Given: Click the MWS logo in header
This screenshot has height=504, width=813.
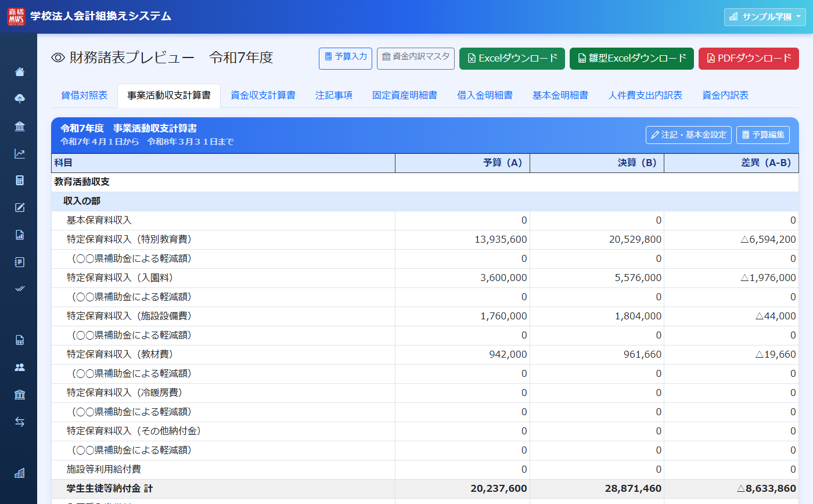Looking at the screenshot, I should click(x=16, y=16).
